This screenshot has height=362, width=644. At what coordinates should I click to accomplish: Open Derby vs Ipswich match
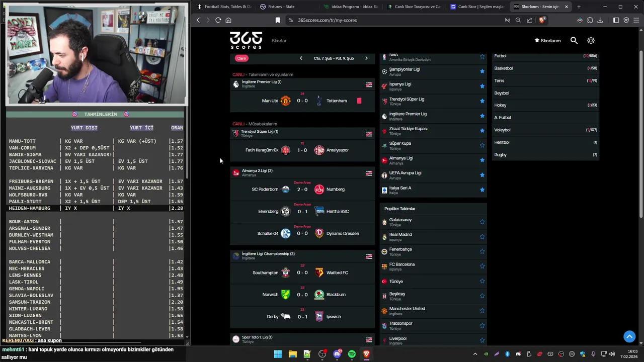[x=302, y=316]
